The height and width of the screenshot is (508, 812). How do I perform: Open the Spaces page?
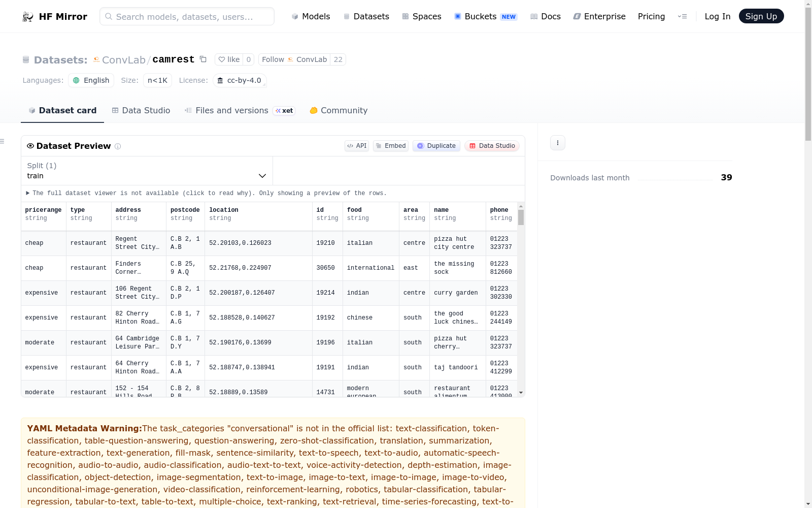pyautogui.click(x=422, y=16)
